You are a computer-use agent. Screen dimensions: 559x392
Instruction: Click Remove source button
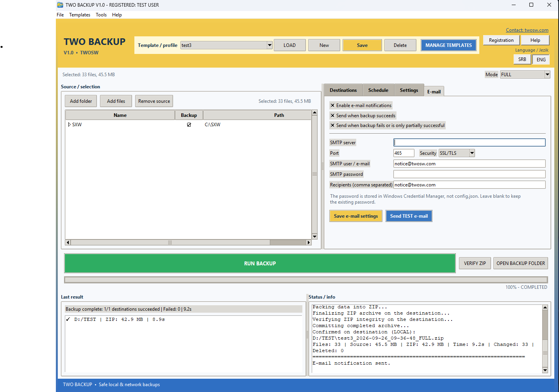click(154, 101)
